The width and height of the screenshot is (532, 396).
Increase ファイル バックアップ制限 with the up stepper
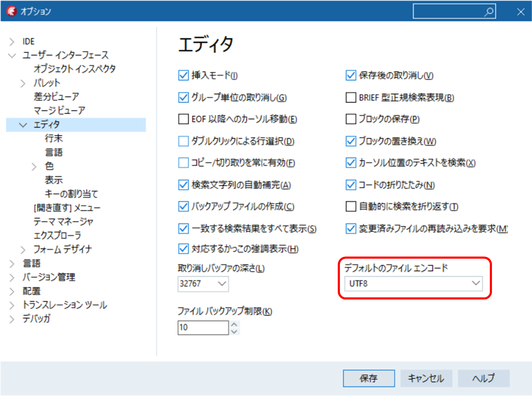234,324
